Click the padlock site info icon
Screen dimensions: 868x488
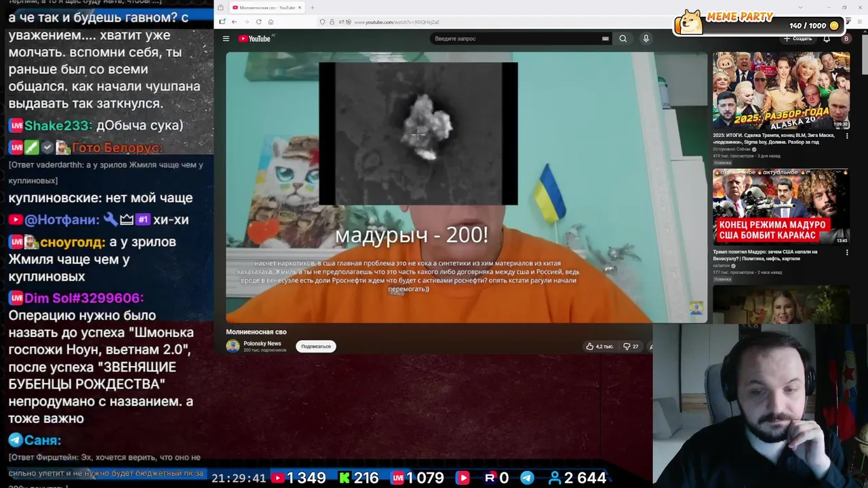332,22
